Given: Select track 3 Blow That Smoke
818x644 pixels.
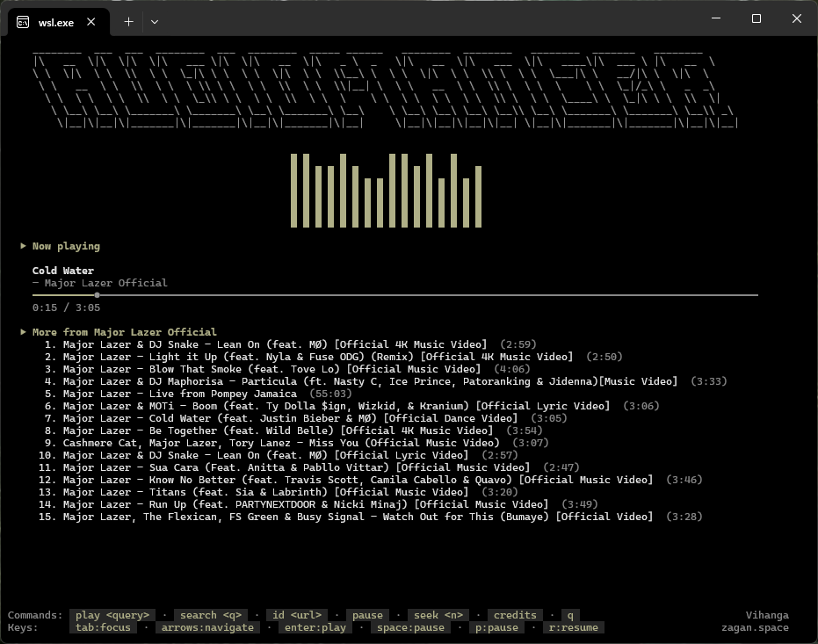Looking at the screenshot, I should [x=287, y=369].
